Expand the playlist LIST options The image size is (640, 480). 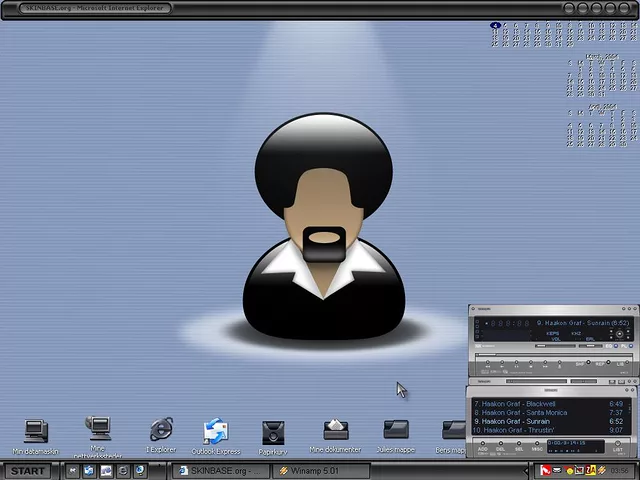point(618,449)
